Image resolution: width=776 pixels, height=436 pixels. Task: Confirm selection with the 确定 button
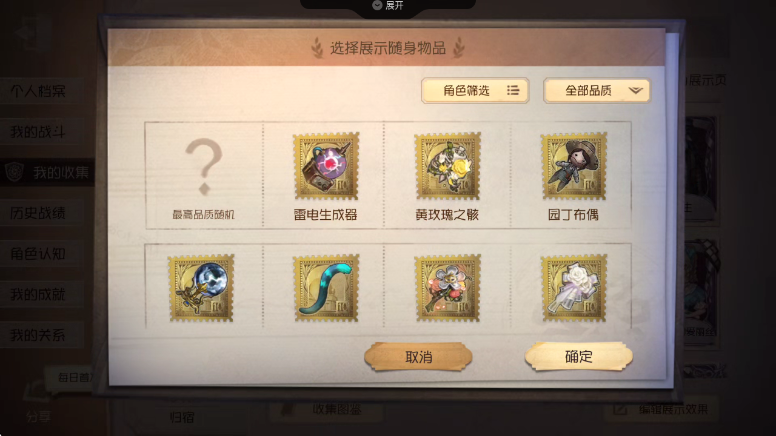579,356
